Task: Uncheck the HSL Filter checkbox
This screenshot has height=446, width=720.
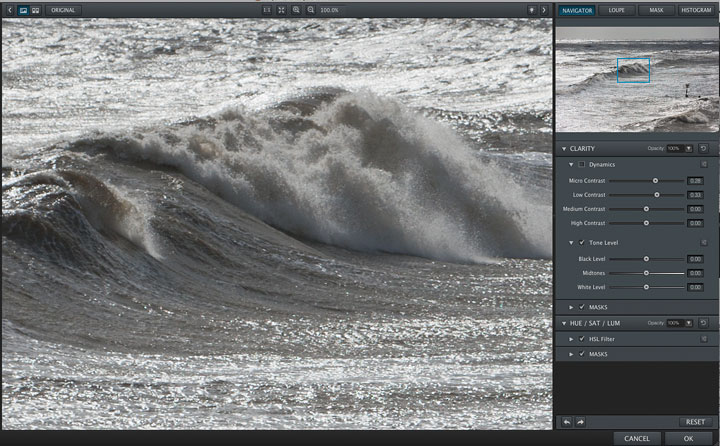Action: point(582,339)
